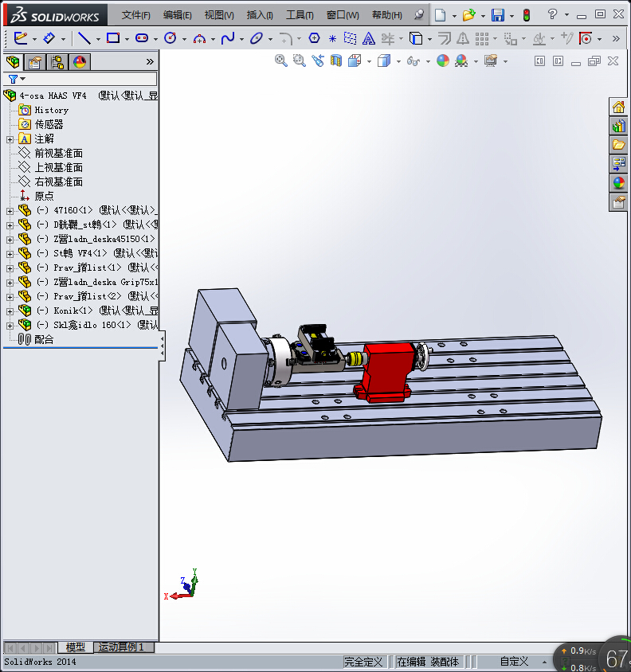Click the View Settings monitor icon
Viewport: 631px width, 672px height.
tap(490, 61)
